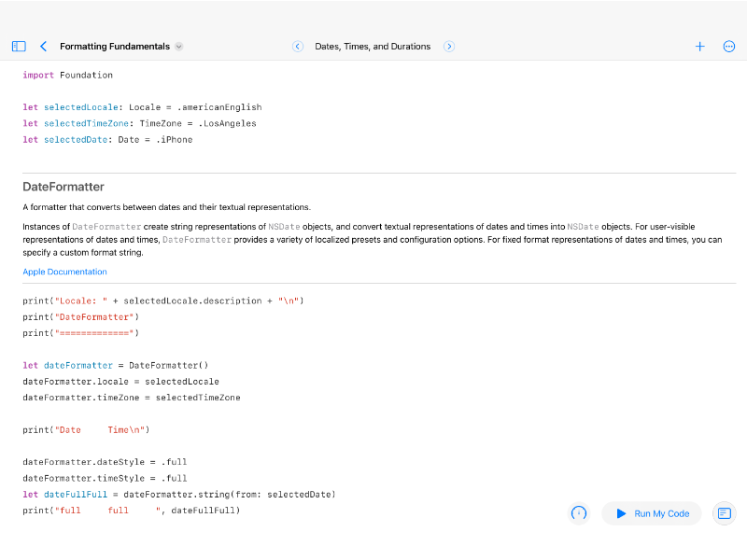Go back using the left chevron
This screenshot has height=560, width=747.
pos(43,46)
